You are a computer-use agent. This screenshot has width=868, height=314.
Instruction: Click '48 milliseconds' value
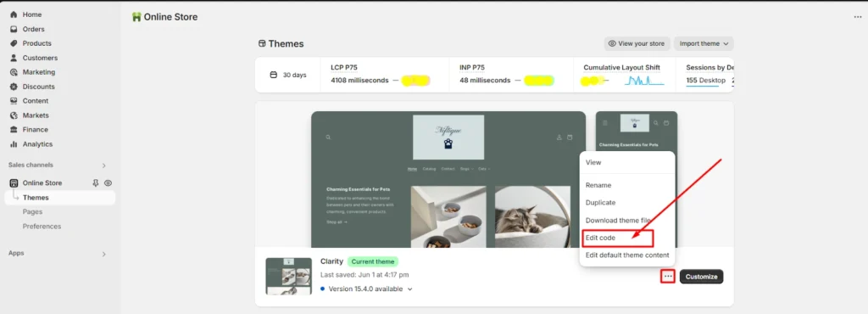coord(485,81)
